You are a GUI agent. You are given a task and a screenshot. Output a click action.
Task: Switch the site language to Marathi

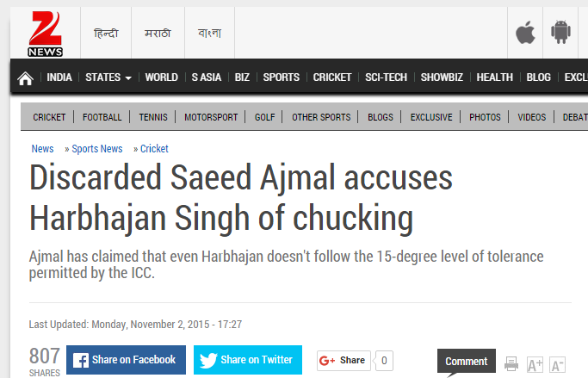tap(156, 34)
